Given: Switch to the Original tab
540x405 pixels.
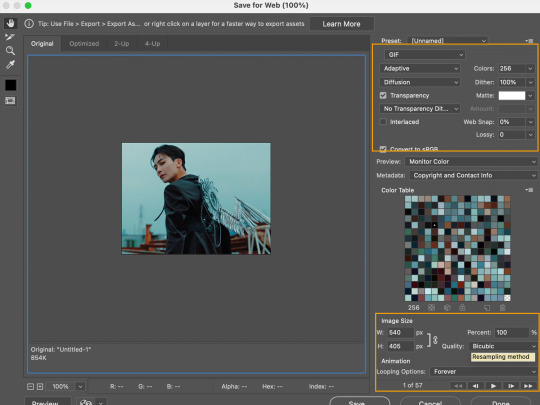Looking at the screenshot, I should click(42, 44).
